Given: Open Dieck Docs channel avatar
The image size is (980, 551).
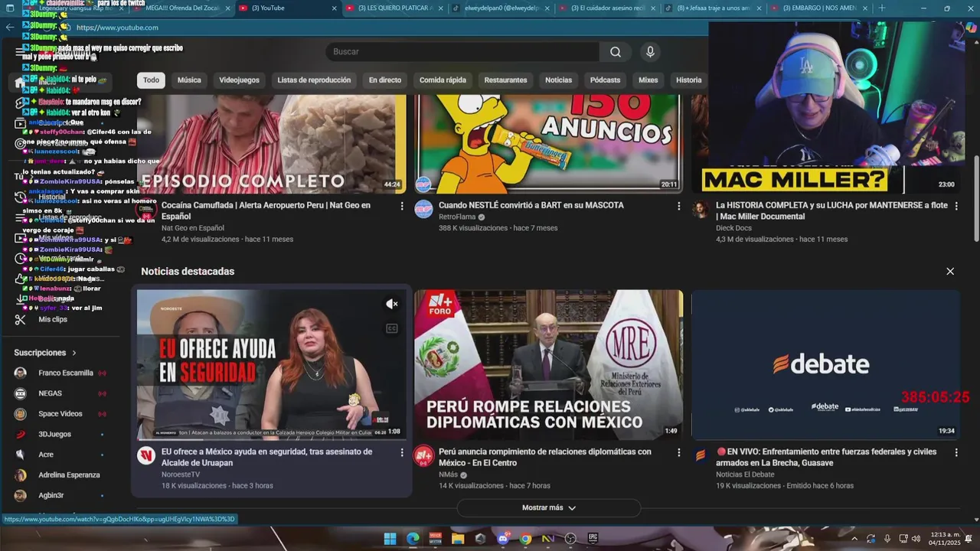Looking at the screenshot, I should [x=701, y=209].
